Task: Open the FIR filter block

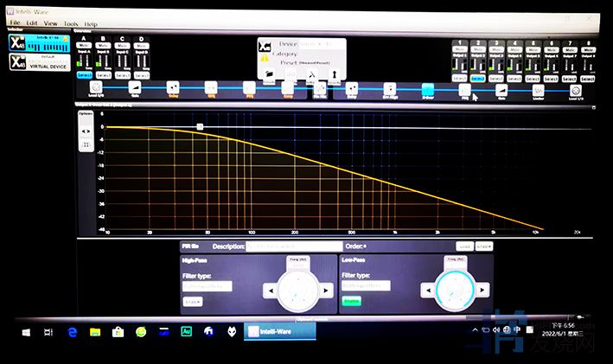Action: pyautogui.click(x=320, y=88)
